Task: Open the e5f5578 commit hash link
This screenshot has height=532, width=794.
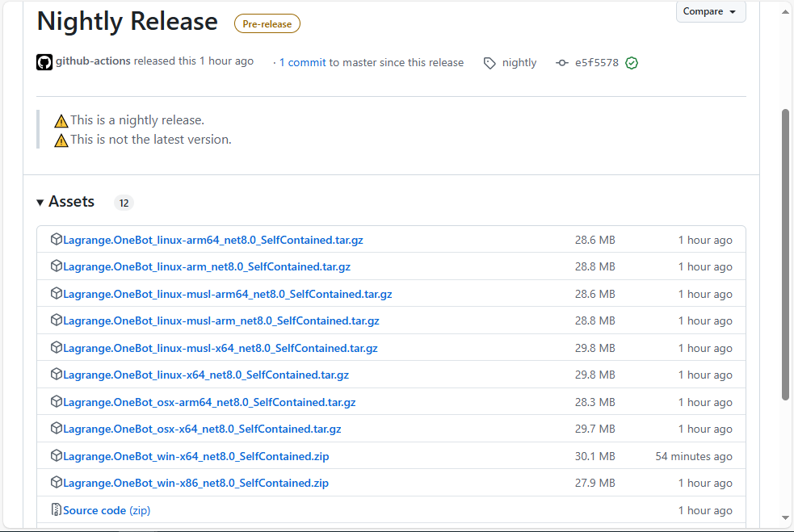Action: (x=596, y=63)
